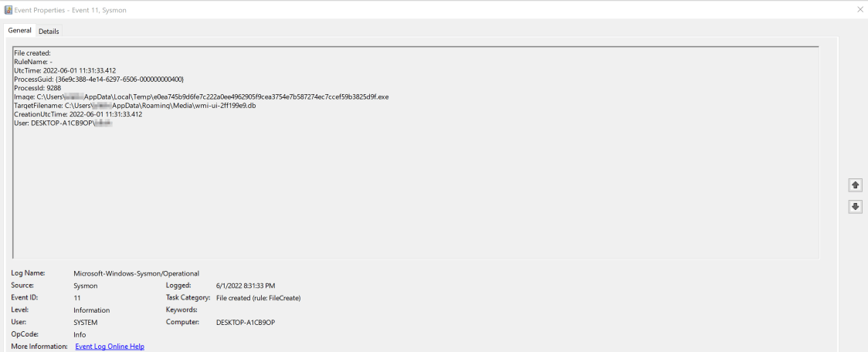Viewport: 868px width, 352px height.
Task: Click the ProcessGuid value line
Action: (x=99, y=79)
